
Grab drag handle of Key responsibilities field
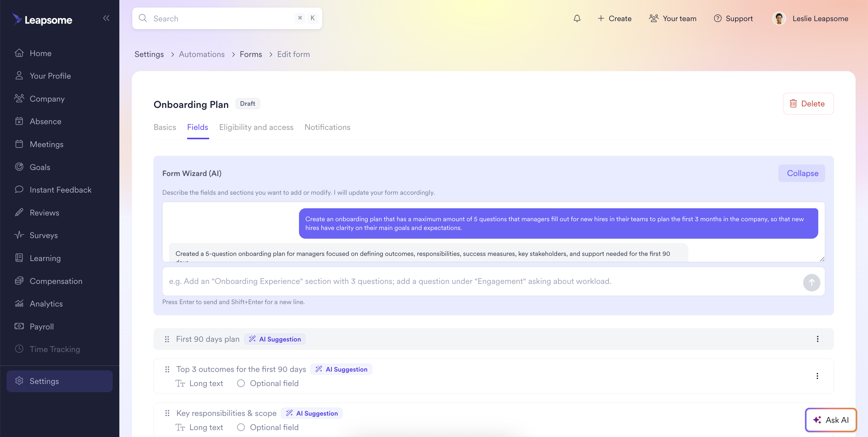[167, 413]
